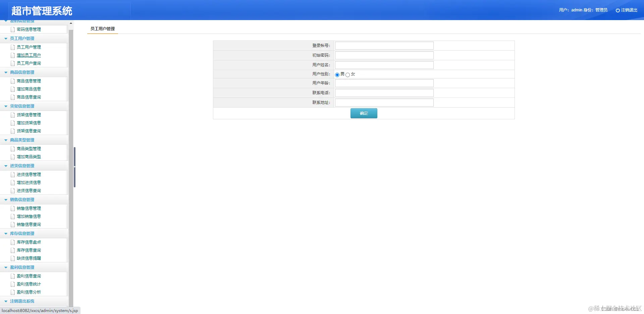Screen dimensions: 644x314
Task: Collapse the 货架信息管理 menu group
Action: [x=6, y=106]
